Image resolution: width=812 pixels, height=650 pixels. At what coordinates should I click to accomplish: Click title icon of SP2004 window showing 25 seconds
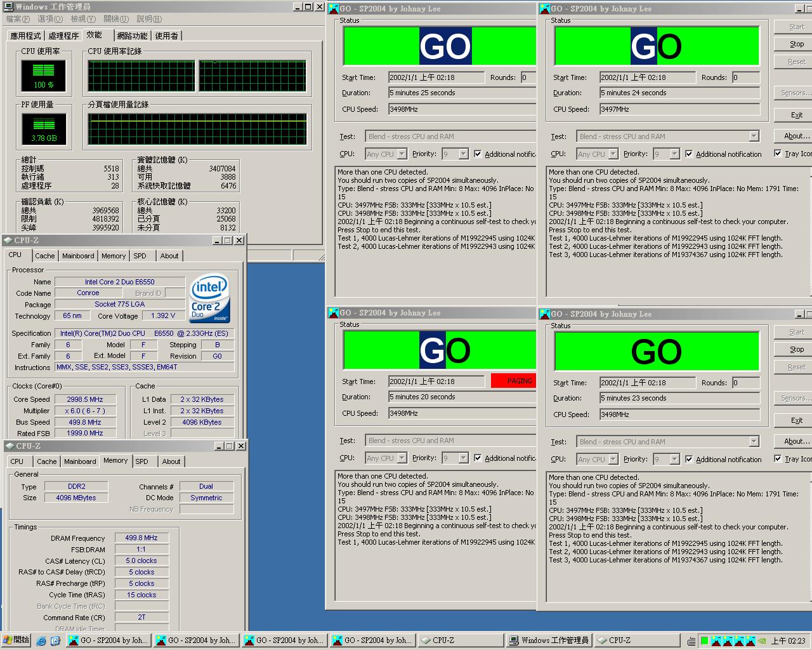(x=334, y=9)
